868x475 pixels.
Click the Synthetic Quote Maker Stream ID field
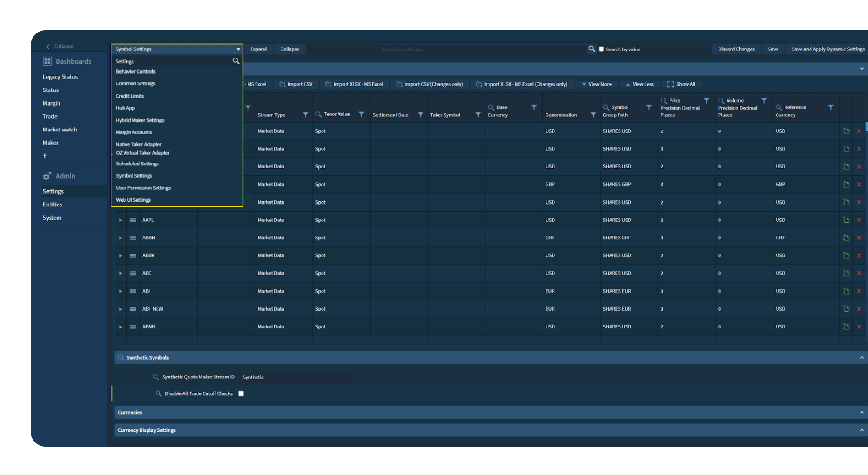(297, 377)
